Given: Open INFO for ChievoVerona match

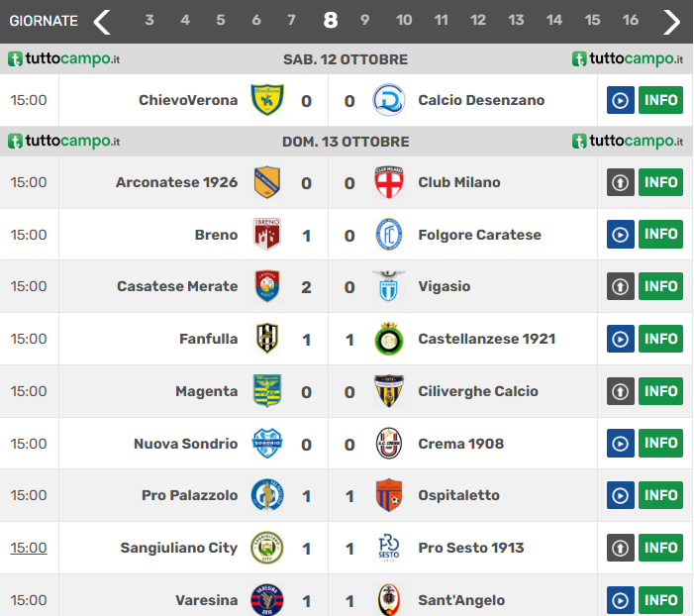Looking at the screenshot, I should [660, 100].
